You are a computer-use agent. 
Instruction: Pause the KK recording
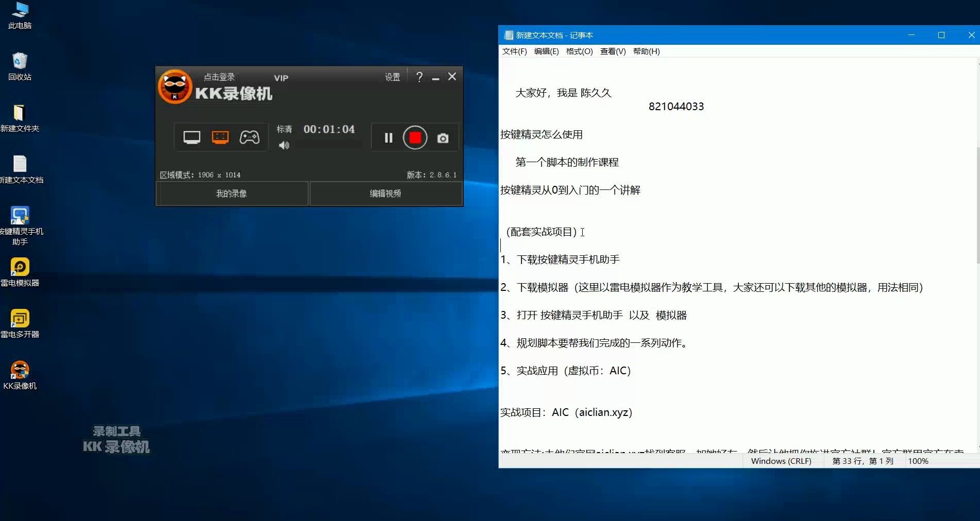pos(388,138)
